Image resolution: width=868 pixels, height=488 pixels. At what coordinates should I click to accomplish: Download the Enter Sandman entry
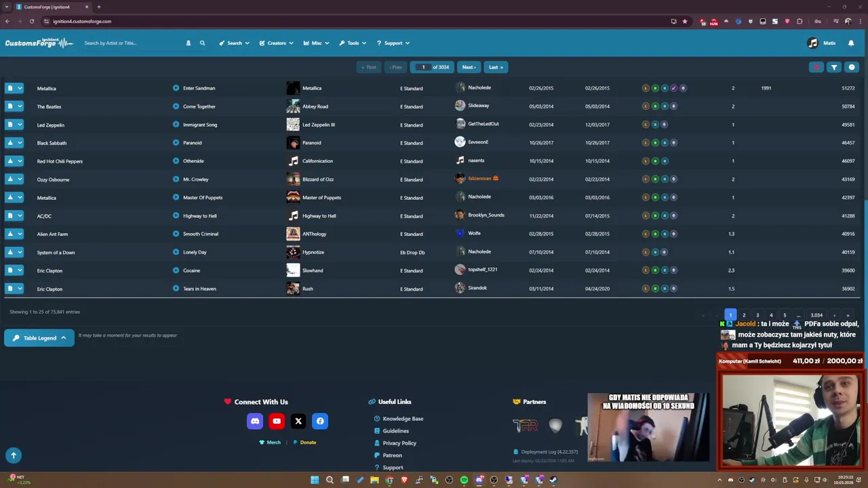coord(10,88)
